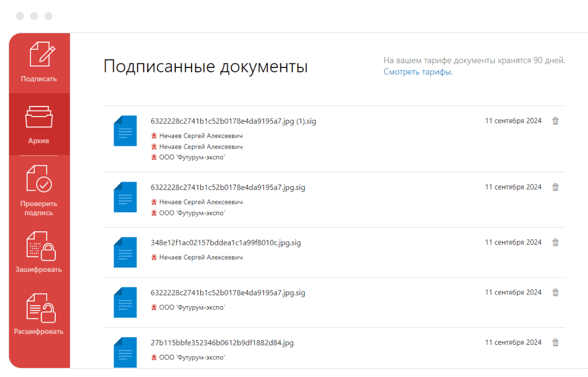Click document icon of 6322228c….jpg.sig with two signers
Image resolution: width=588 pixels, height=377 pixels.
click(x=125, y=197)
